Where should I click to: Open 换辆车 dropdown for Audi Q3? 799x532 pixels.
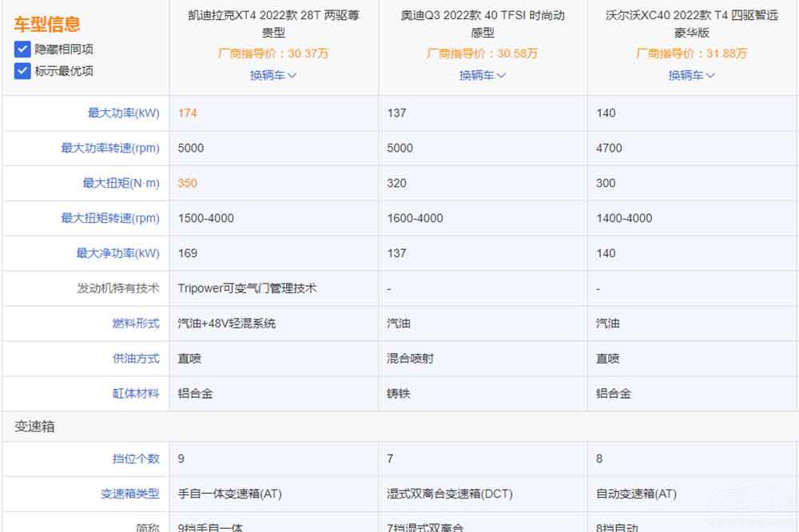pos(483,75)
